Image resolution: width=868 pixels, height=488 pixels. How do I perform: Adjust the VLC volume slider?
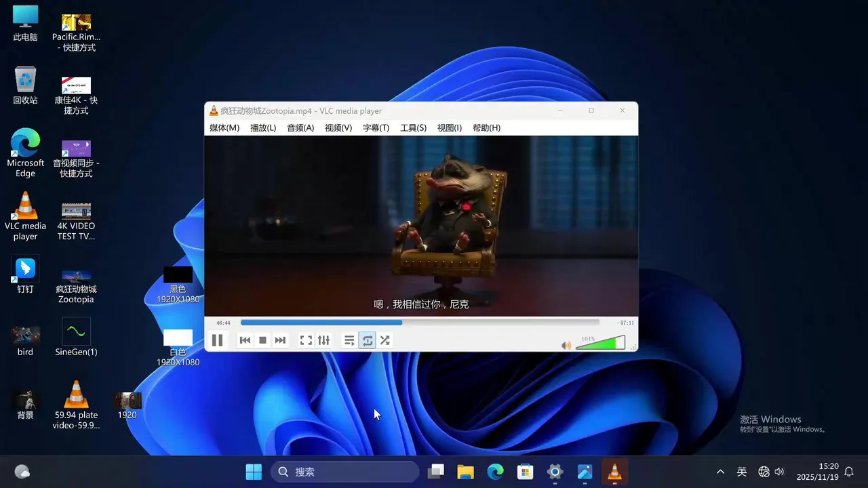[600, 343]
